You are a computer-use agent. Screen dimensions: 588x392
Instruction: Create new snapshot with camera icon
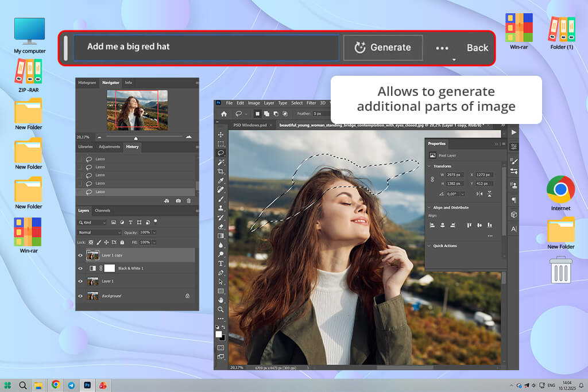(x=178, y=201)
